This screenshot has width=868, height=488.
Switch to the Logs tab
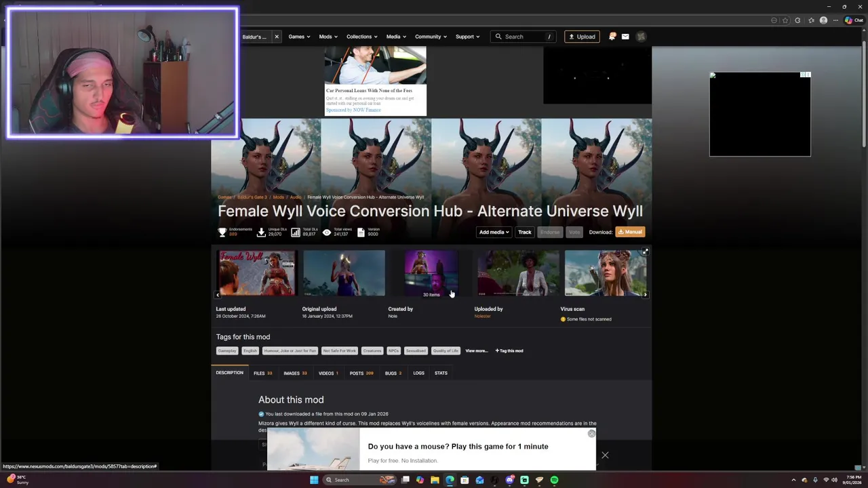418,373
